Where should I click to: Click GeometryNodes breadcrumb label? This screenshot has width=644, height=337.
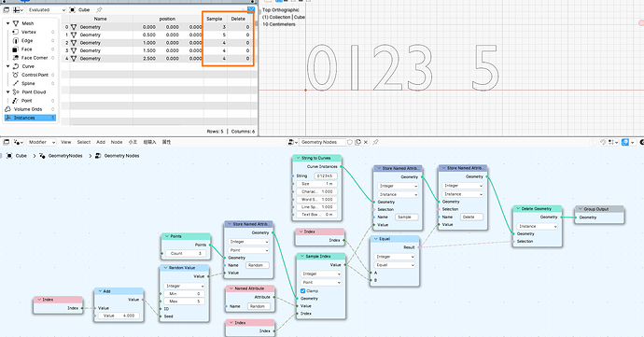coord(65,156)
